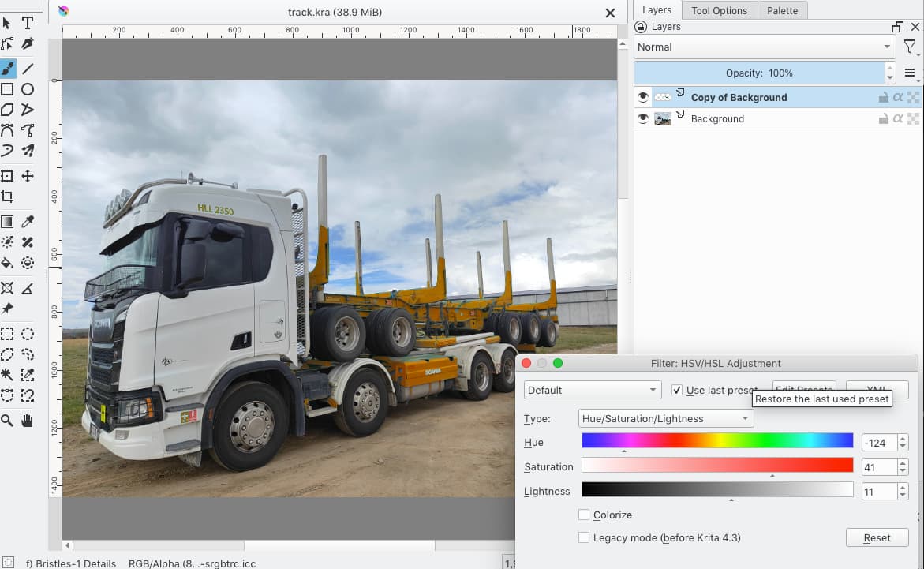Click the Hue value input field
Viewport: 924px width, 569px height.
(878, 443)
